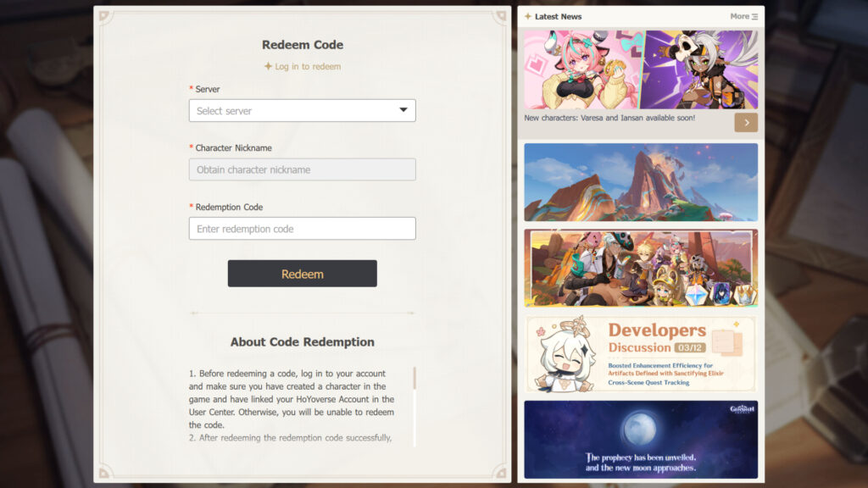Advance the news carousel with the arrow button
The height and width of the screenshot is (488, 868).
click(x=746, y=122)
